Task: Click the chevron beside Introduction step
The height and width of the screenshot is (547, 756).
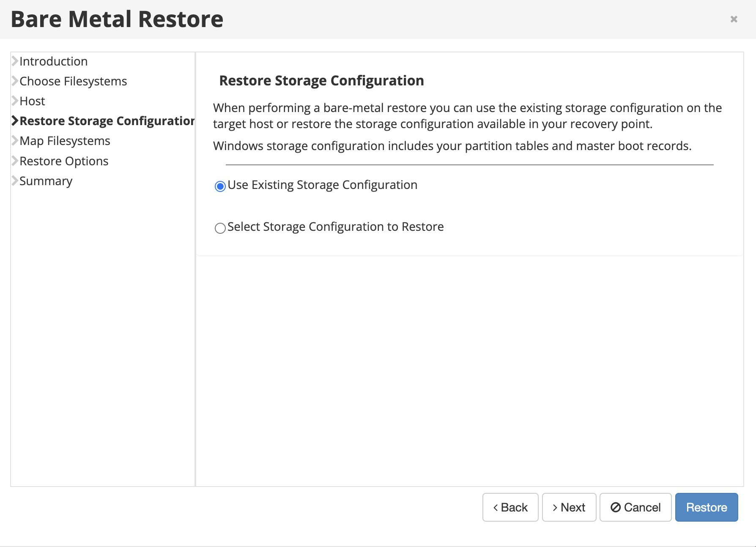Action: pyautogui.click(x=15, y=61)
